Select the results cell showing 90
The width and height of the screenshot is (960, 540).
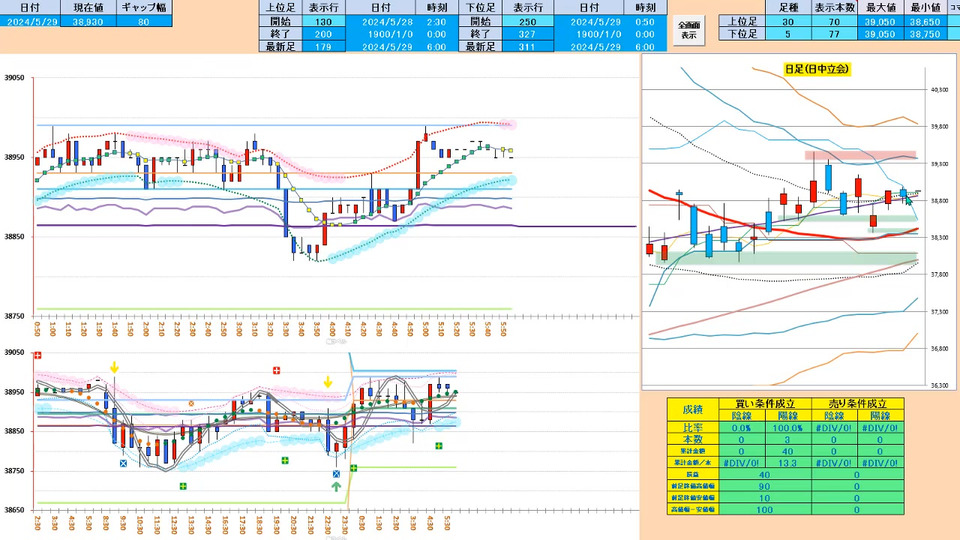(x=765, y=486)
